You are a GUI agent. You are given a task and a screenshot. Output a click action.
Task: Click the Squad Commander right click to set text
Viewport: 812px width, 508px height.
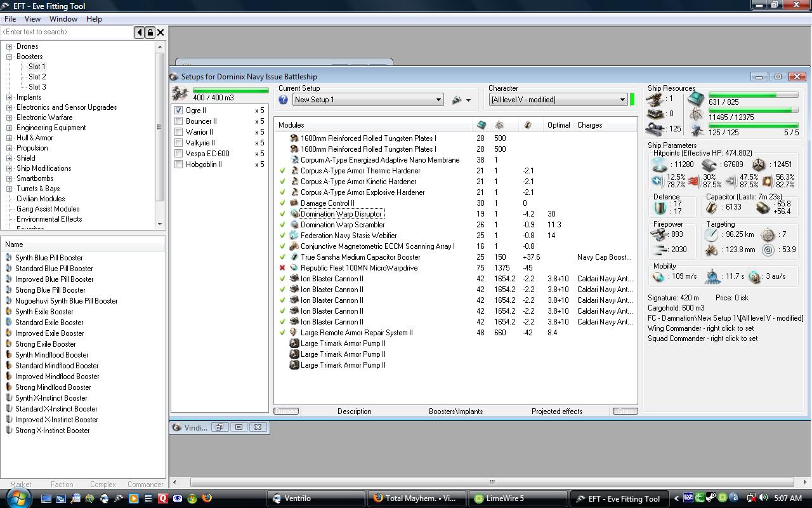coord(703,338)
